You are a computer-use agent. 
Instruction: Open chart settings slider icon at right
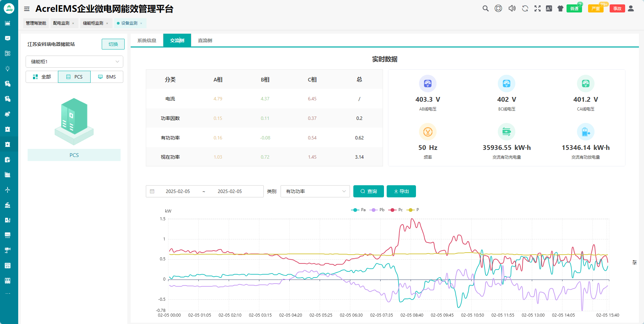pyautogui.click(x=635, y=262)
